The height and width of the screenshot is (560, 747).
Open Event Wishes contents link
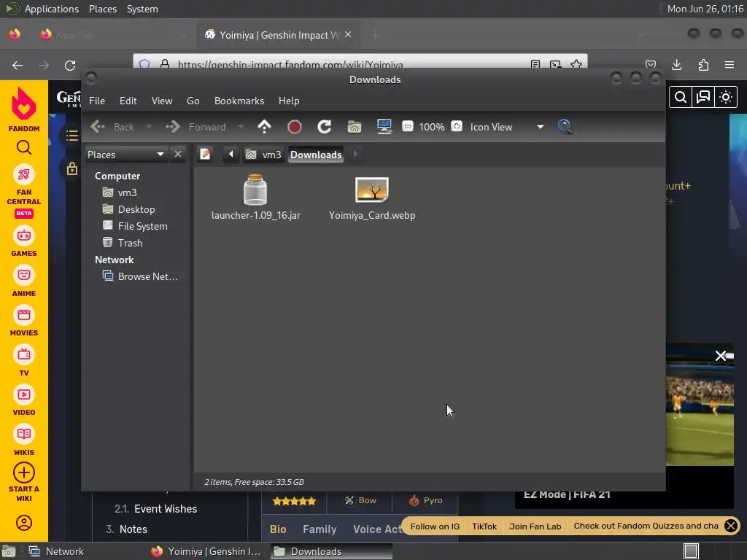point(166,509)
